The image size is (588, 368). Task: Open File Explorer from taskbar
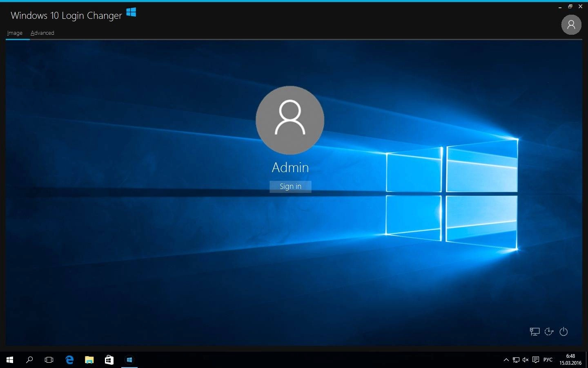[x=89, y=360]
